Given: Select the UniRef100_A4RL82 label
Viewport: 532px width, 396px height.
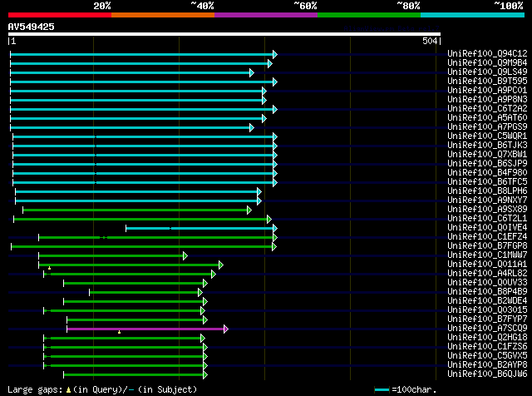Looking at the screenshot, I should pyautogui.click(x=487, y=274).
